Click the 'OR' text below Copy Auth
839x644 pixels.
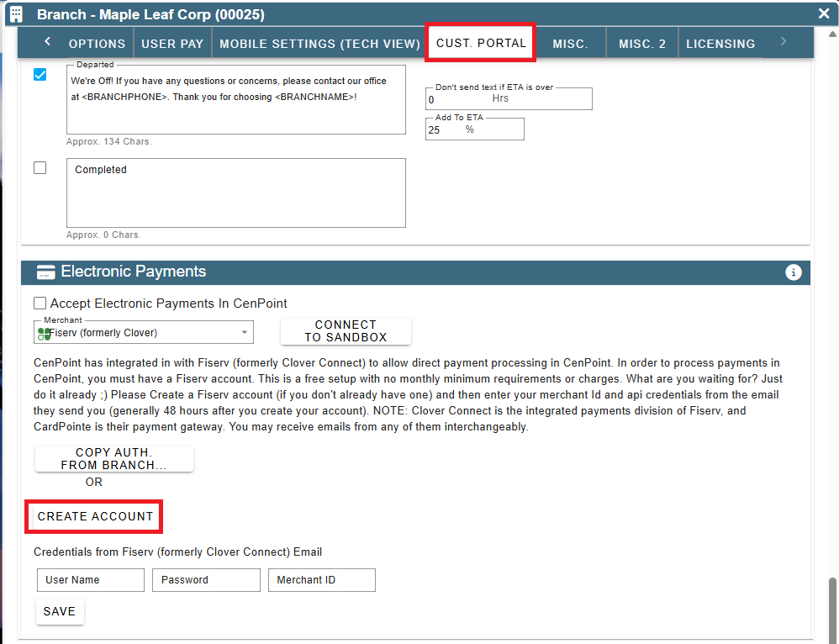click(93, 482)
